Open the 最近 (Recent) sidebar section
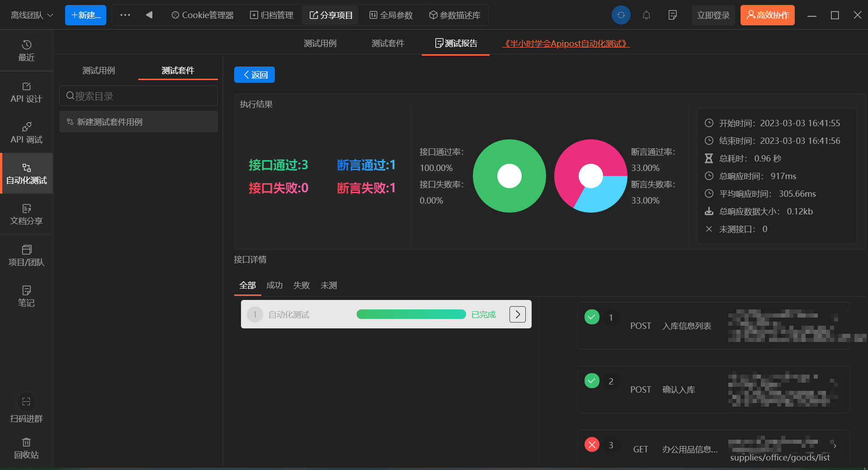This screenshot has width=868, height=470. click(26, 51)
